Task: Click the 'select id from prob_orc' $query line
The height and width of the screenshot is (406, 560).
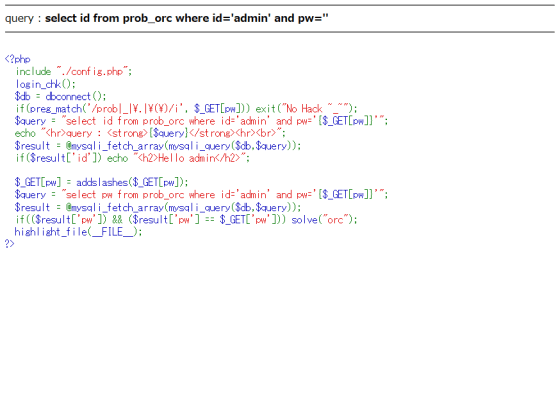Action: pos(201,121)
